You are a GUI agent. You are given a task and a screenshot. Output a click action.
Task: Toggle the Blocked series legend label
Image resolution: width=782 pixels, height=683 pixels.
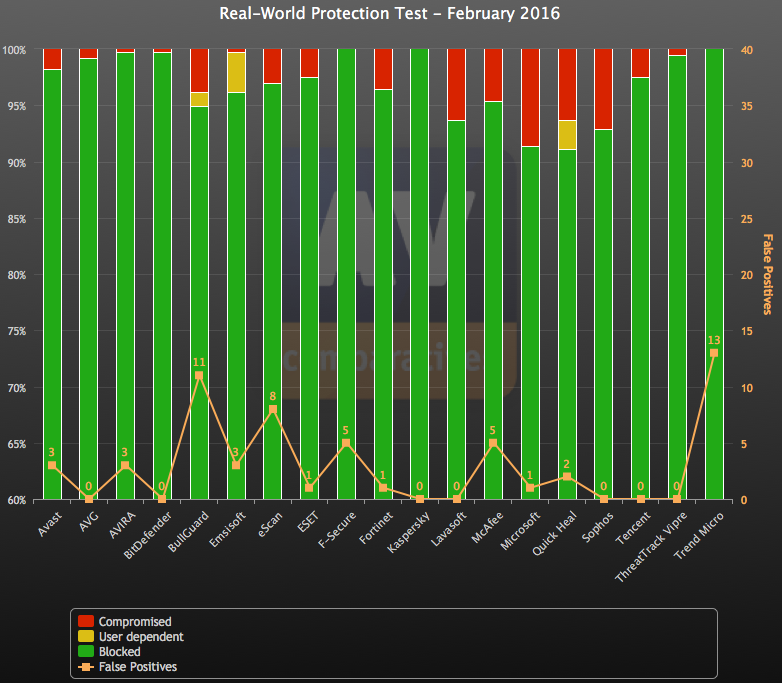point(119,652)
